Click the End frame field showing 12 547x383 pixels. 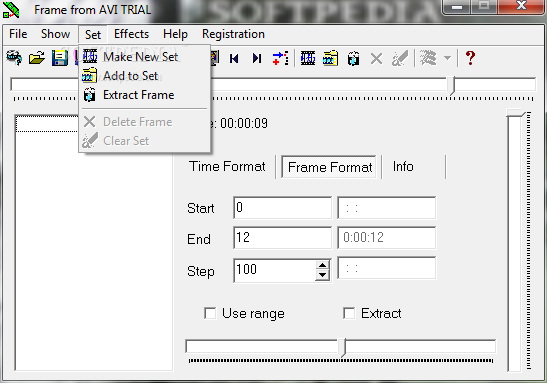[283, 238]
